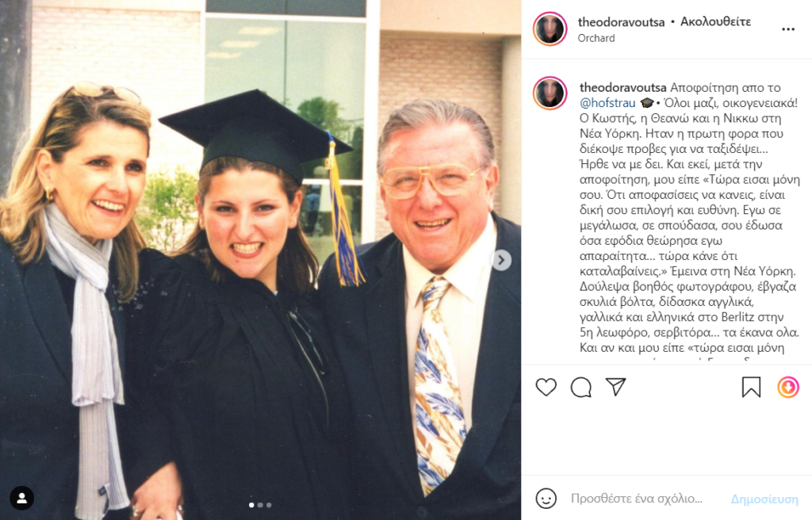The image size is (812, 520).
Task: Open the comment bubble icon
Action: pyautogui.click(x=581, y=387)
